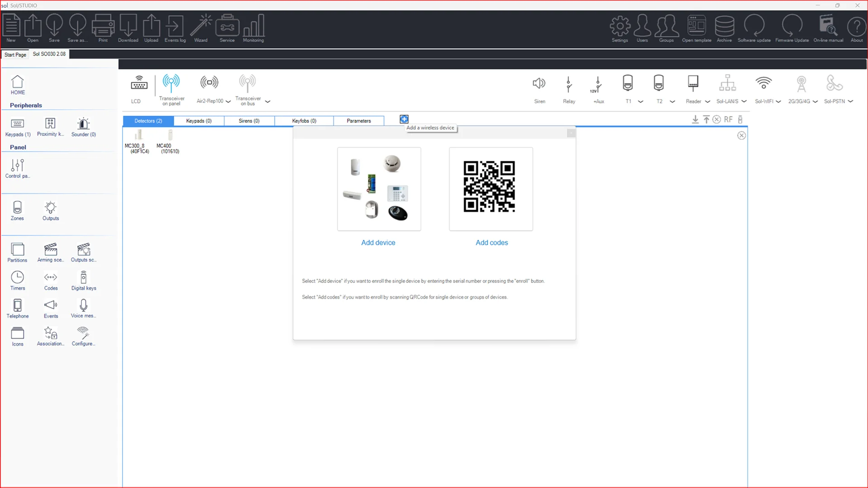Expand the T1 device dropdown

(642, 101)
